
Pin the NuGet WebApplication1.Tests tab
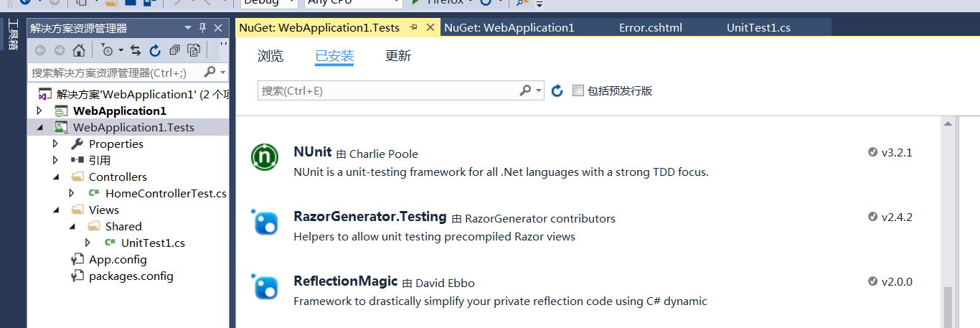click(x=414, y=28)
